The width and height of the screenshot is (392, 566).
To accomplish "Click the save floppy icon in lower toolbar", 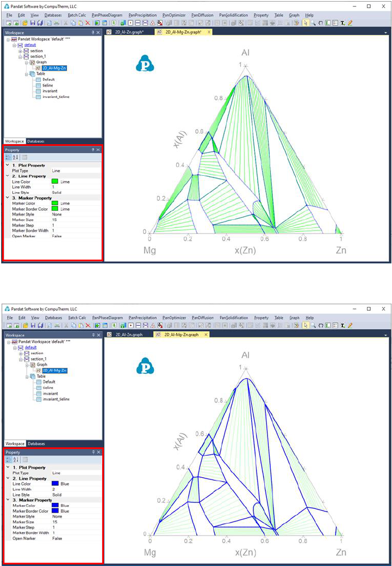I will (x=33, y=325).
